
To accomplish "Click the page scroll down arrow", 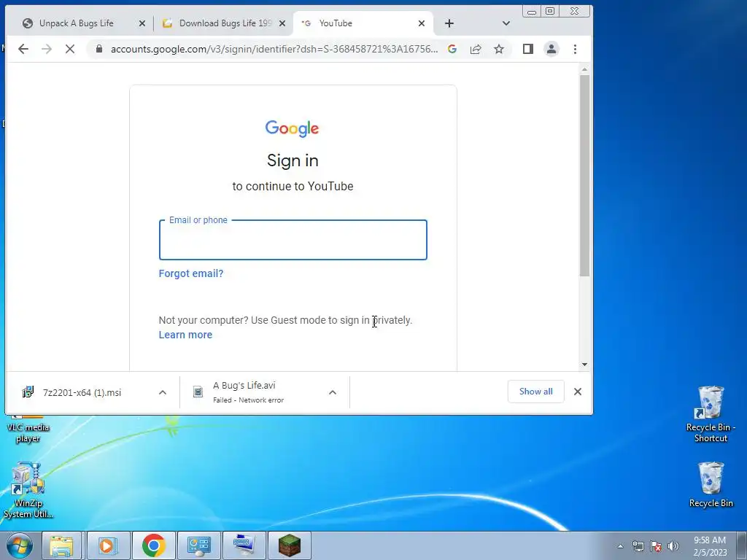I will tap(584, 365).
